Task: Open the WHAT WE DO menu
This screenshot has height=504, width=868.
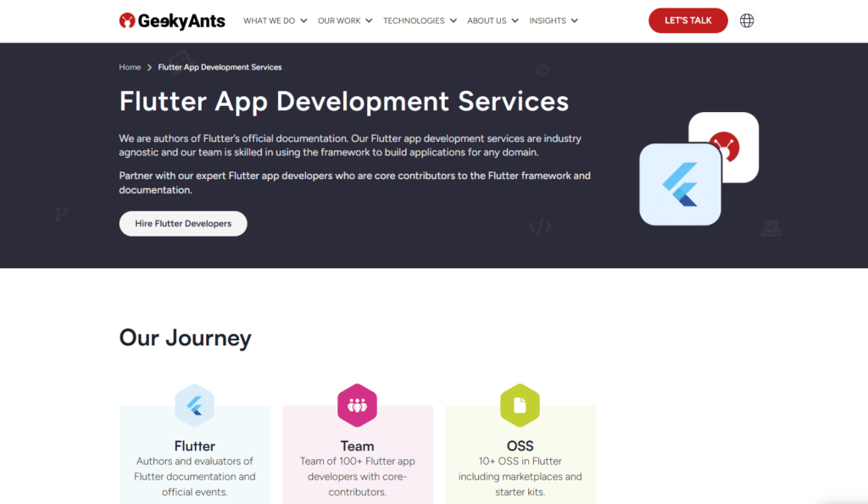Action: point(275,21)
